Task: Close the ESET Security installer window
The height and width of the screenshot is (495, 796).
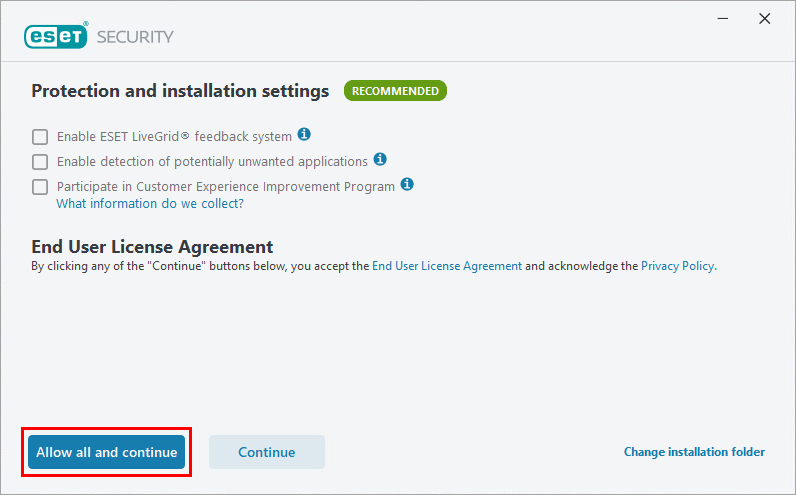Action: pyautogui.click(x=765, y=19)
